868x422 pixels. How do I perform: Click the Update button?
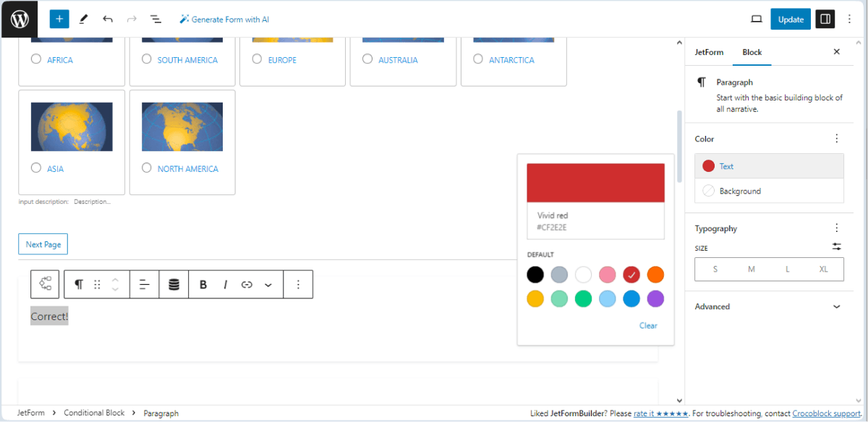[791, 20]
